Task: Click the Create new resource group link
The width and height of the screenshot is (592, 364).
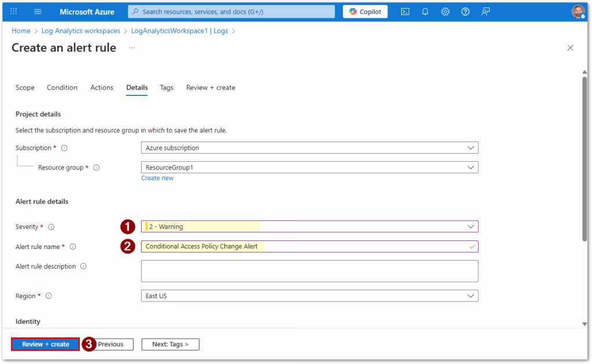Action: pos(157,179)
